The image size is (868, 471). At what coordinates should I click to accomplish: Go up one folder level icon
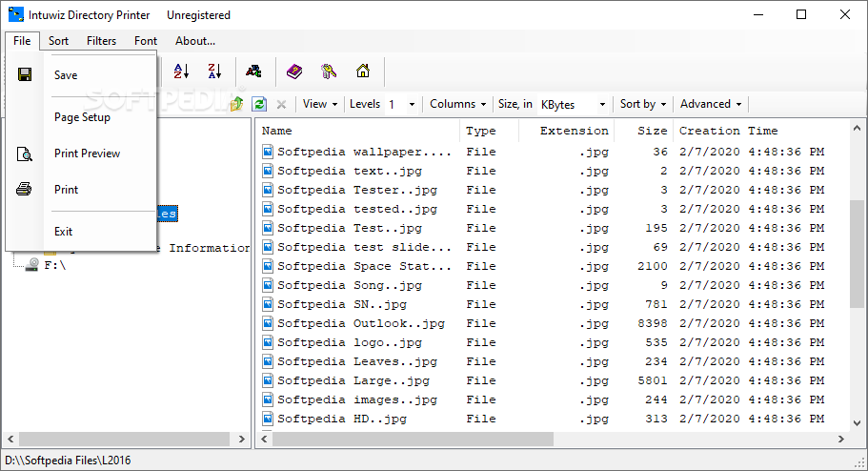(x=237, y=104)
